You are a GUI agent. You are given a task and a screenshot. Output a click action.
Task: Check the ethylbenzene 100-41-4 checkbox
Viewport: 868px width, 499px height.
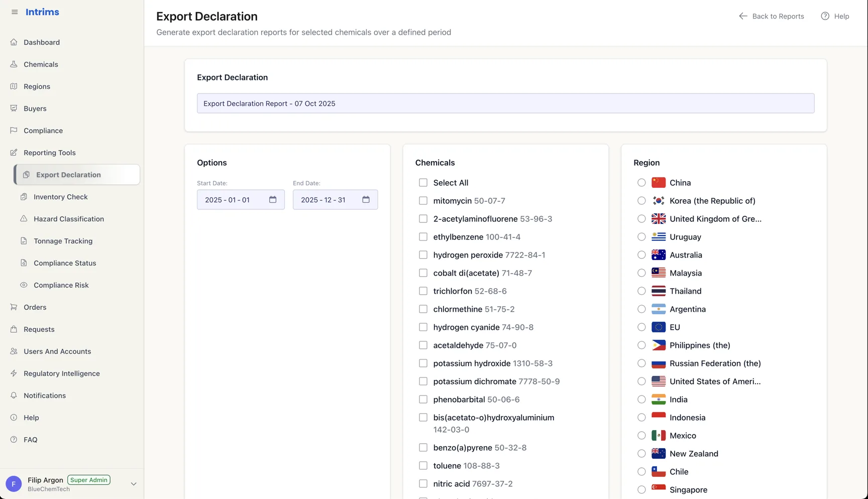423,237
